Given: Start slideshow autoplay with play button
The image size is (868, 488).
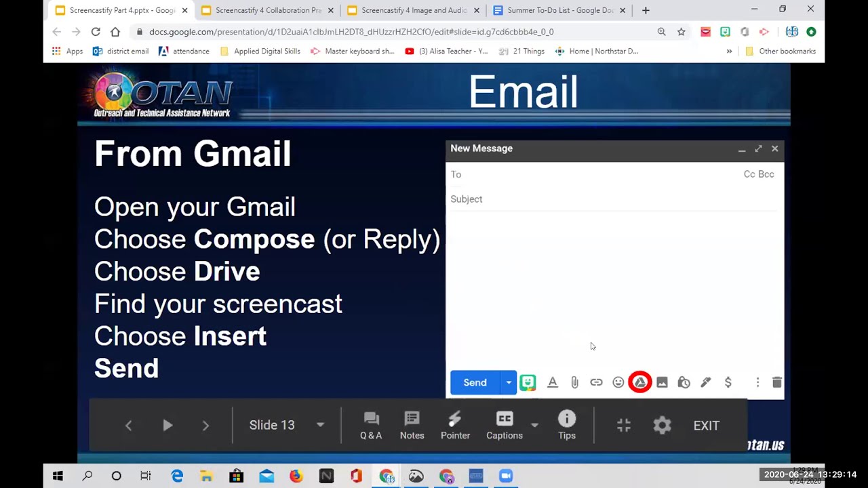Looking at the screenshot, I should (167, 425).
